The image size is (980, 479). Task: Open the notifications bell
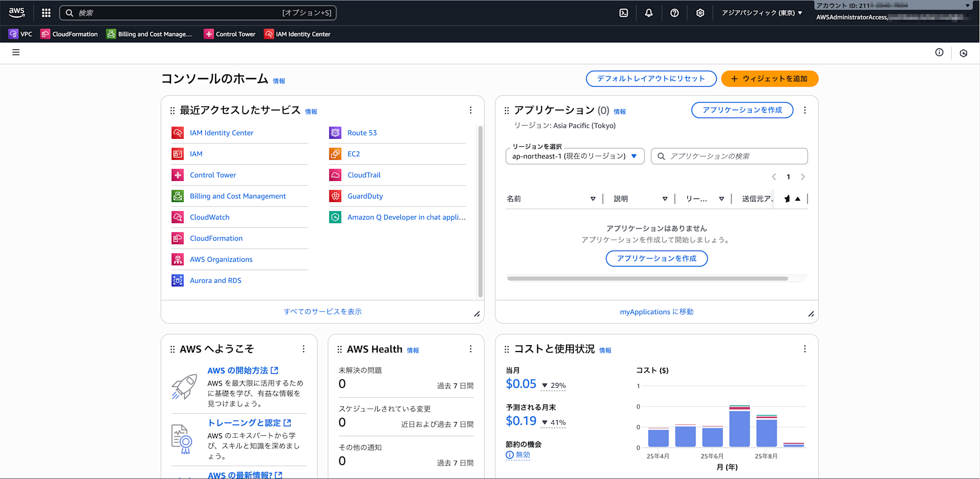point(649,13)
